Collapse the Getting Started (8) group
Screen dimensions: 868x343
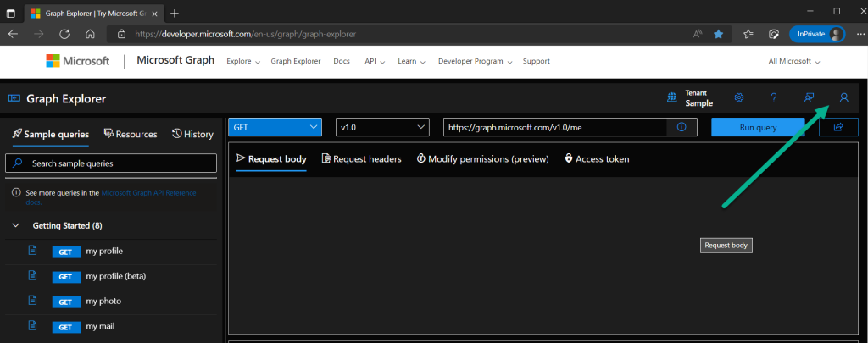coord(15,226)
